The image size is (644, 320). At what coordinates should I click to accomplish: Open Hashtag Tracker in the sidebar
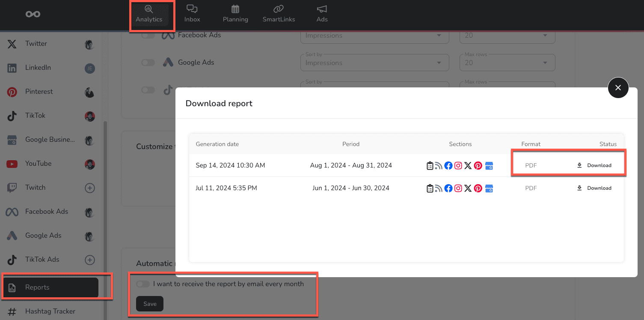click(x=50, y=311)
